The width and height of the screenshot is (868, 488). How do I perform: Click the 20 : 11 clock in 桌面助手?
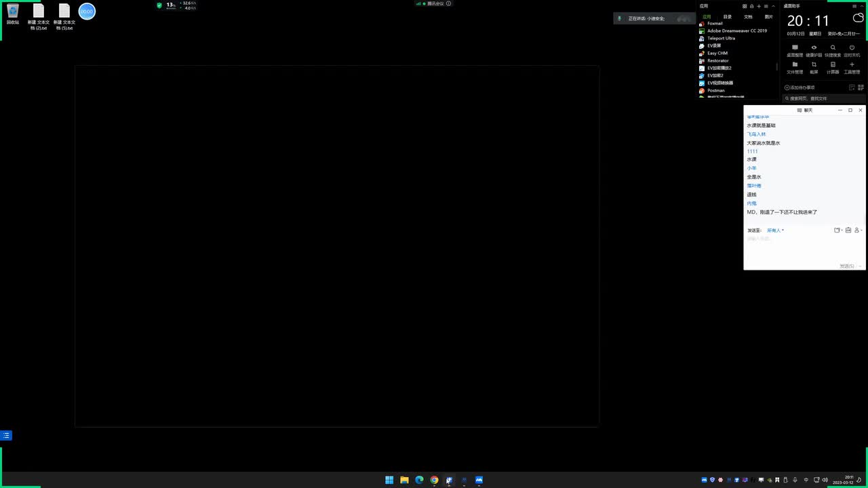point(808,21)
